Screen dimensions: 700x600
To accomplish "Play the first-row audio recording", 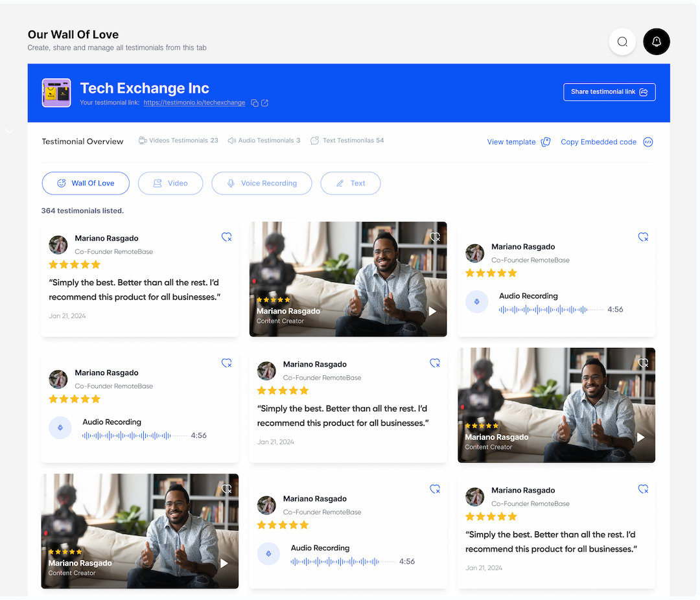I will coord(477,302).
